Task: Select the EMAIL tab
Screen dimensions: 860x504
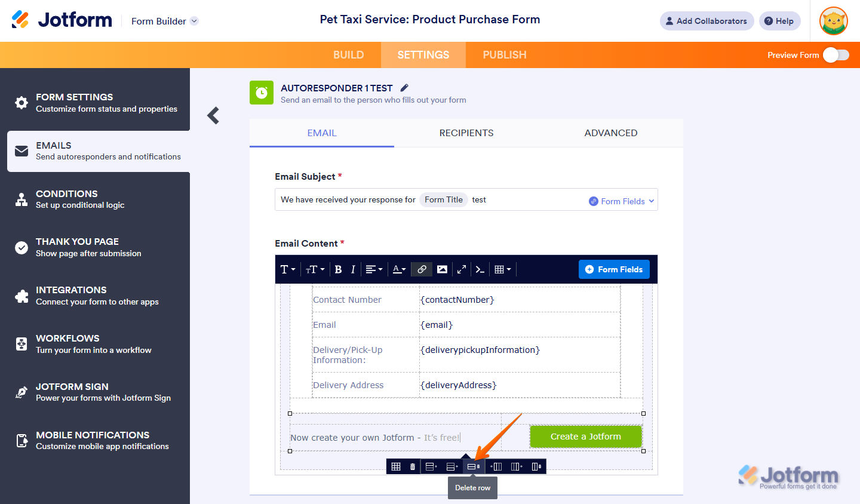Action: [x=322, y=133]
